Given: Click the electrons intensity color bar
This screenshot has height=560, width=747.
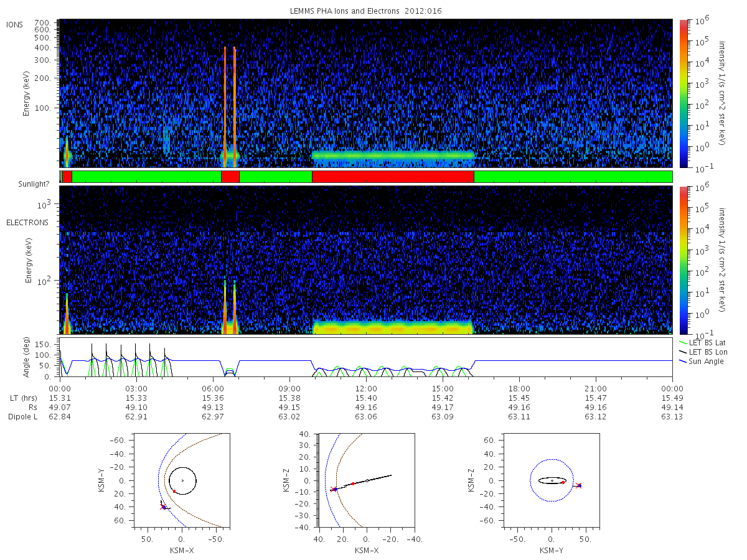Looking at the screenshot, I should tap(683, 260).
